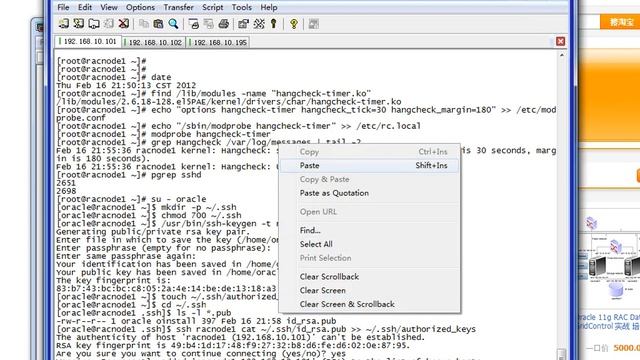Click the last grayed toolbar icon
This screenshot has width=640, height=360.
[313, 24]
